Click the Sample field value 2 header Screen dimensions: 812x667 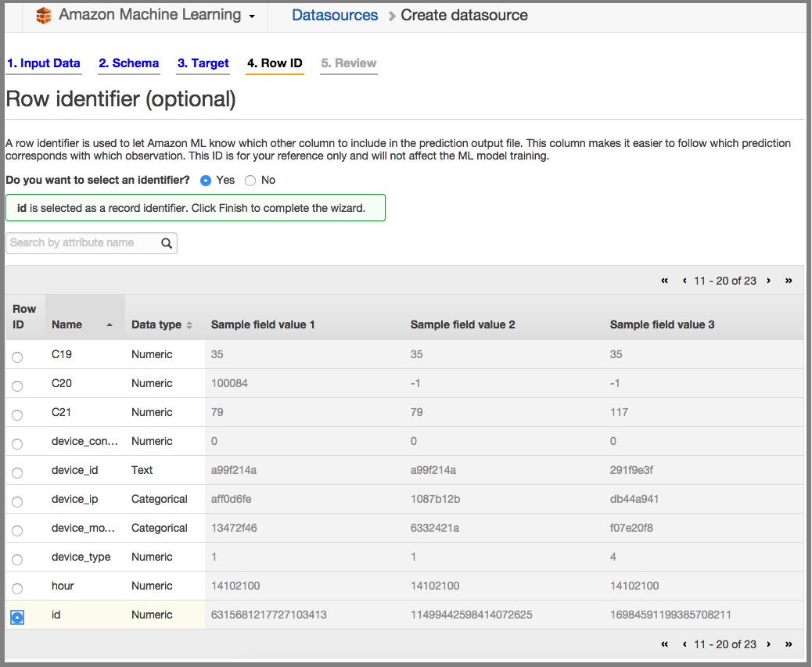click(462, 325)
